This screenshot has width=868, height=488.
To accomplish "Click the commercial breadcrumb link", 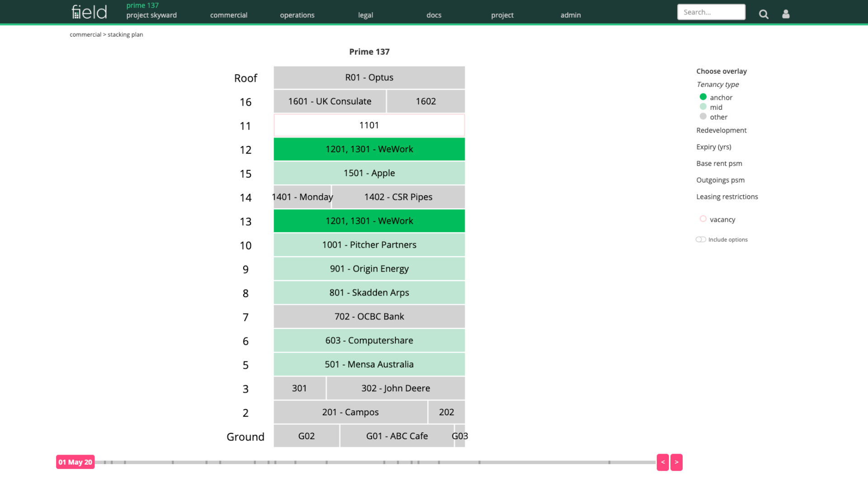I will click(85, 34).
